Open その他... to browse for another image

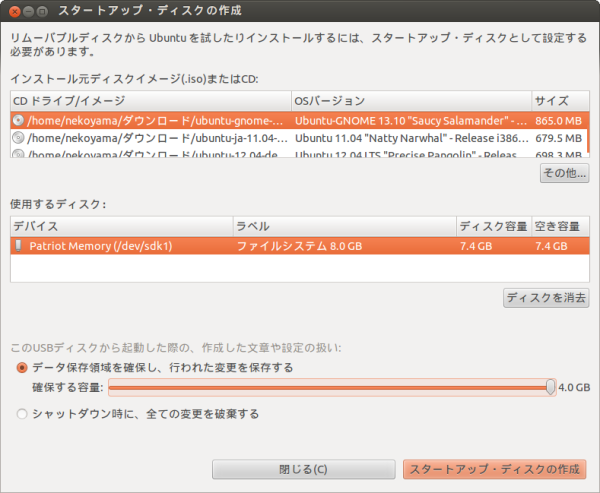[x=564, y=173]
